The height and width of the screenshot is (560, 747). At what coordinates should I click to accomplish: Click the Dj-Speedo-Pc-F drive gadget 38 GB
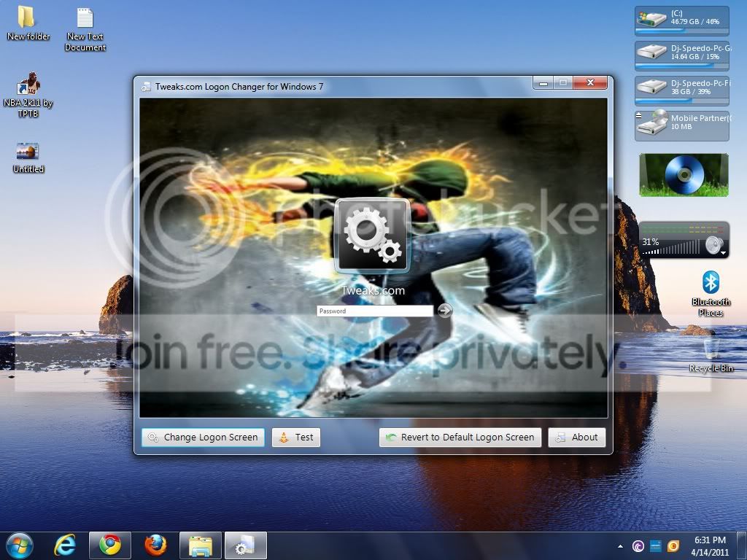(x=682, y=90)
